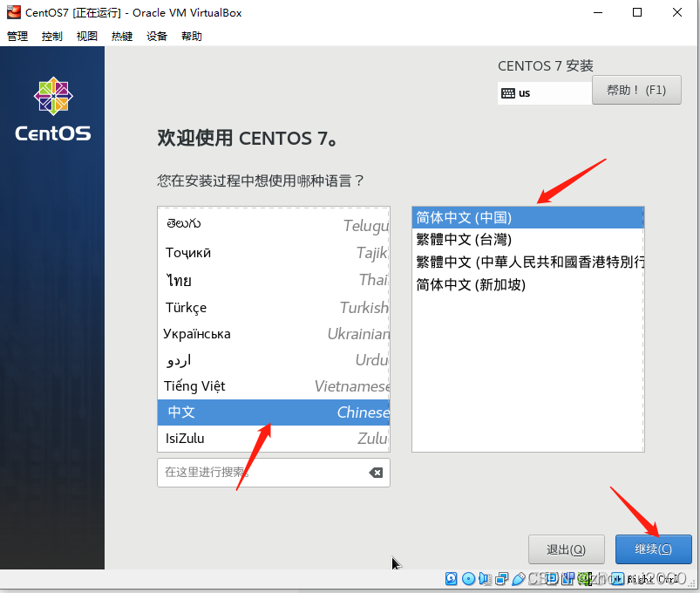
Task: Click the 继续(C) continue button
Action: [653, 549]
